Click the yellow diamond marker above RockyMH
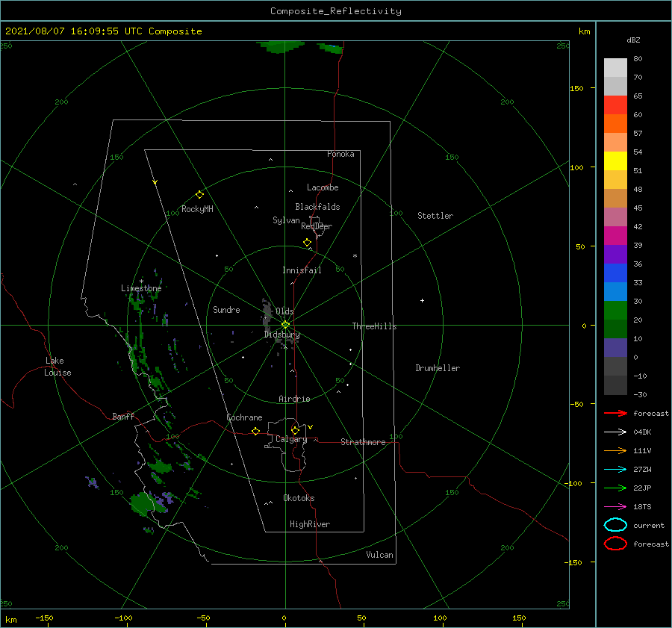 point(199,195)
